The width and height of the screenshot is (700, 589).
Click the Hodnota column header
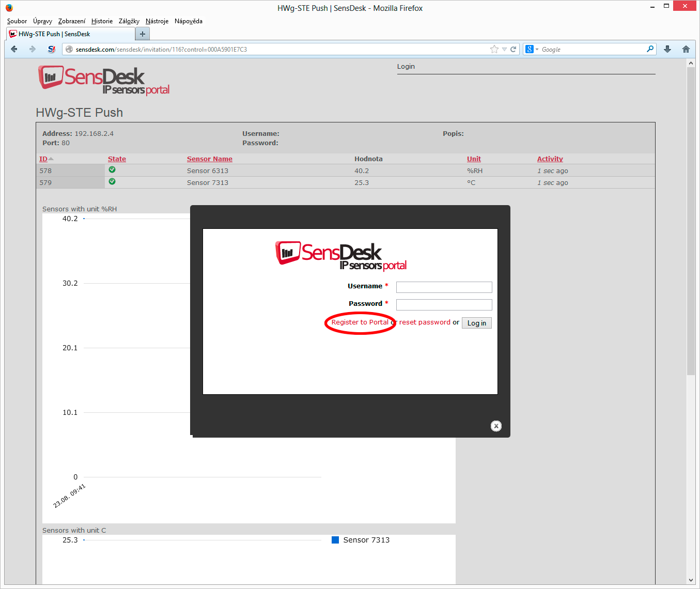pyautogui.click(x=368, y=159)
